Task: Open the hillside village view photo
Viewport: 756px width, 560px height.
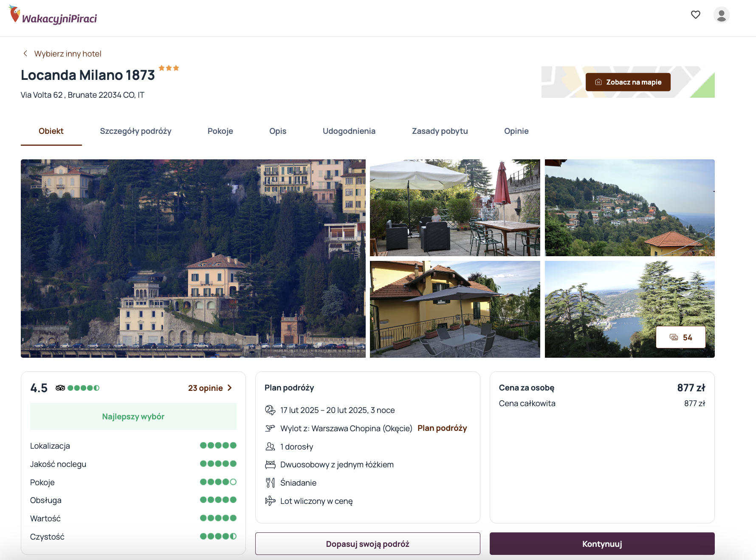Action: [630, 208]
